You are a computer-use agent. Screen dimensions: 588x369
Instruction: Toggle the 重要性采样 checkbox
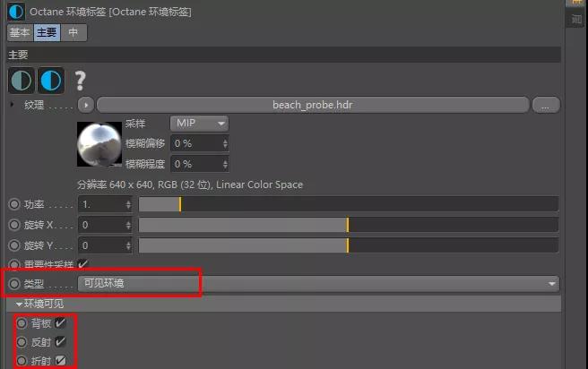83,264
